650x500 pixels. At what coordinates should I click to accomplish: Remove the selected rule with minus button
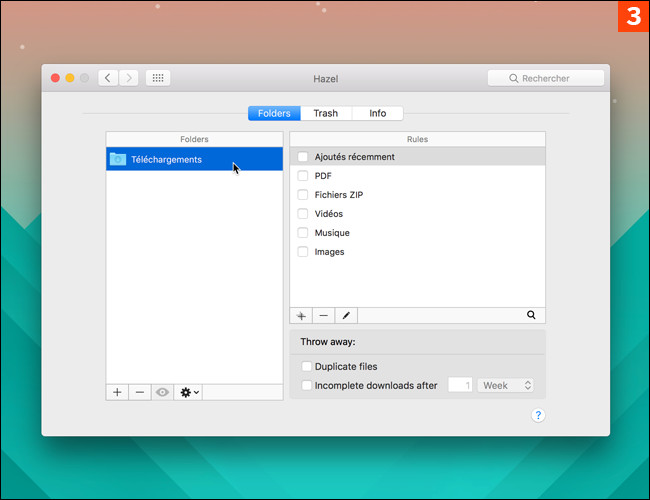(323, 315)
